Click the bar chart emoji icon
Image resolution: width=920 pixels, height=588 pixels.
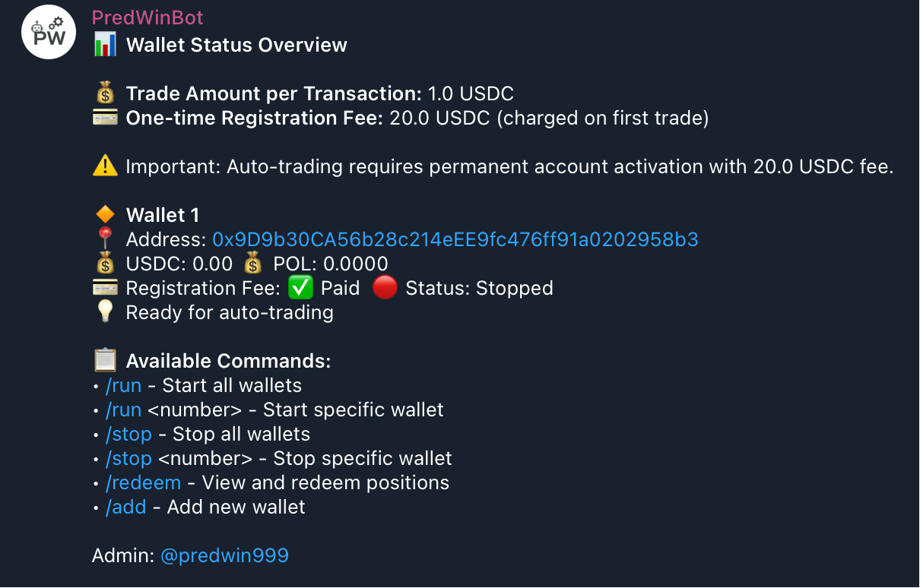[x=105, y=45]
